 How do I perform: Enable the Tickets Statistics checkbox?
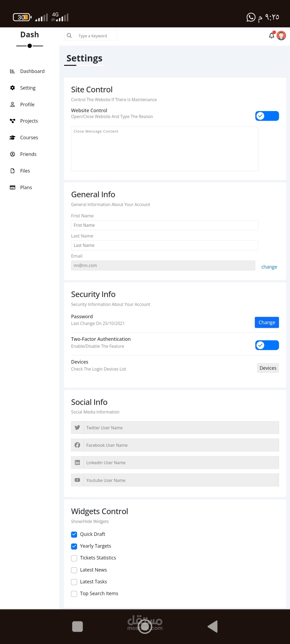[74, 558]
